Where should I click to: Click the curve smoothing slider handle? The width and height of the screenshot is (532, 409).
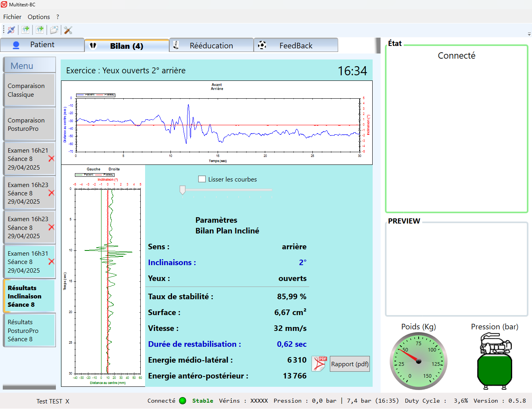click(x=182, y=190)
